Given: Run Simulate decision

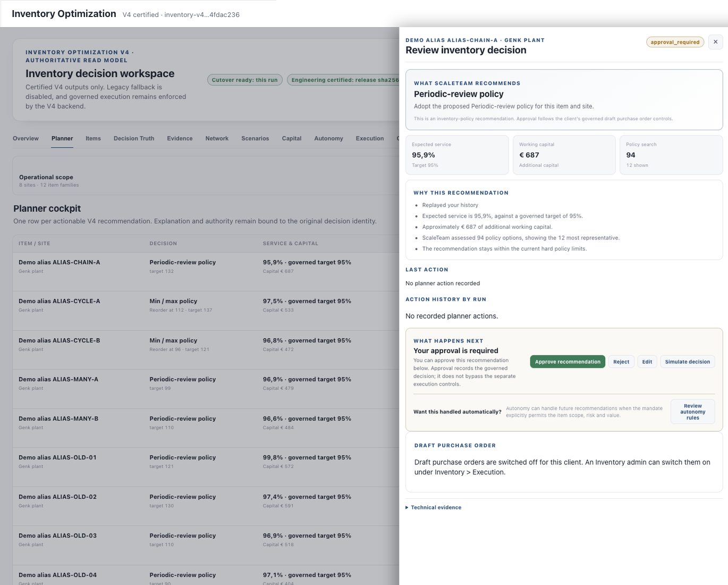Looking at the screenshot, I should click(688, 362).
